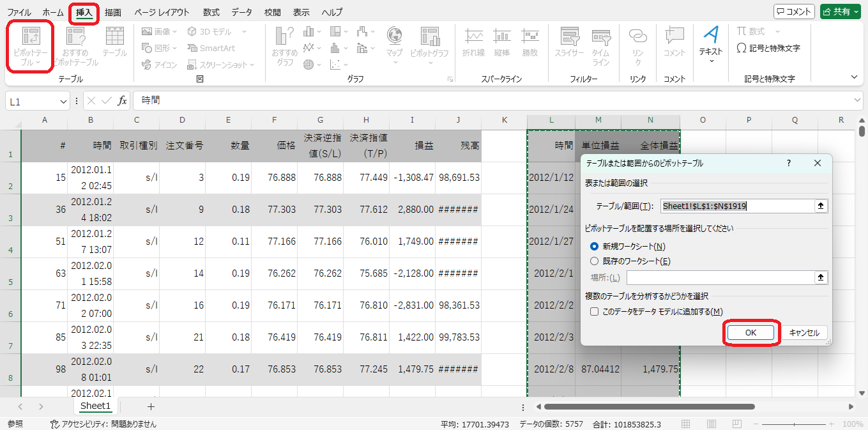Open the Name Box dropdown arrow

tap(63, 102)
